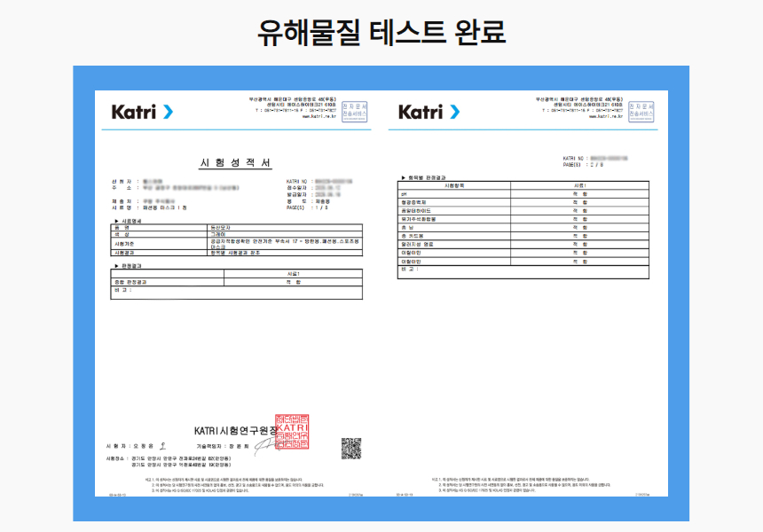The width and height of the screenshot is (763, 532).
Task: Click the 유기주석화합물 row label
Action: coord(419,219)
